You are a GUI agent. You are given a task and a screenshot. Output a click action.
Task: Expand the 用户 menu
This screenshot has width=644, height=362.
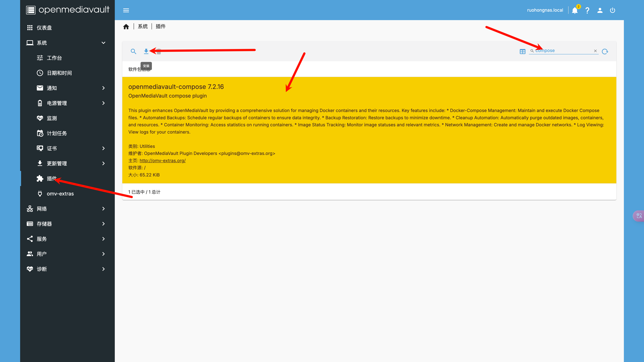(x=67, y=254)
